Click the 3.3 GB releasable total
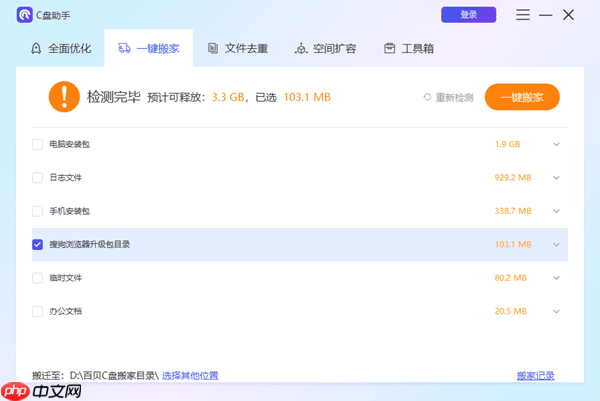The width and height of the screenshot is (600, 401). pyautogui.click(x=228, y=97)
